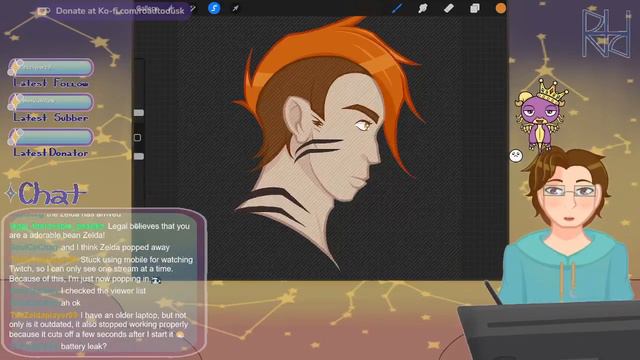Tap the square Modify button in sidebar

coord(138,138)
